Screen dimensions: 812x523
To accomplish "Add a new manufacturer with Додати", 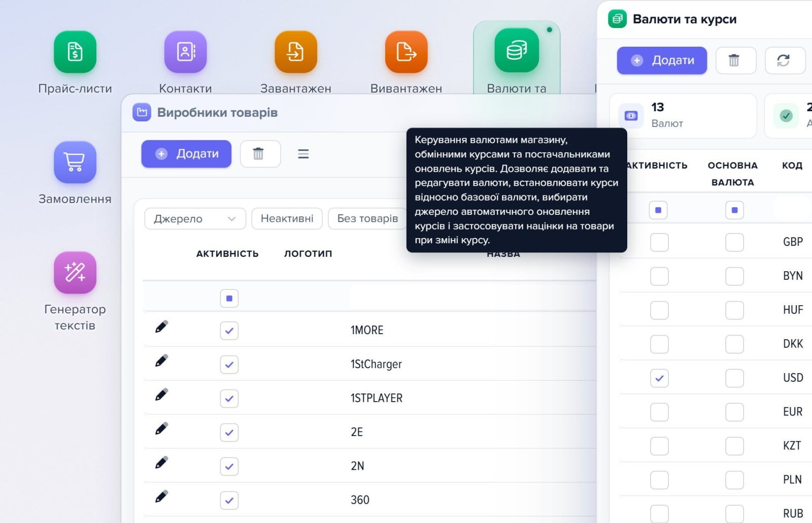I will [x=186, y=154].
